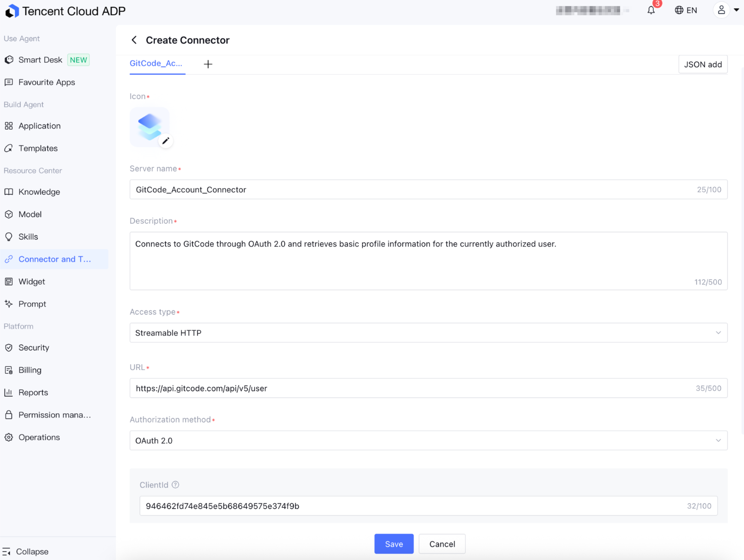
Task: Click the Reports chart icon
Action: (x=9, y=392)
